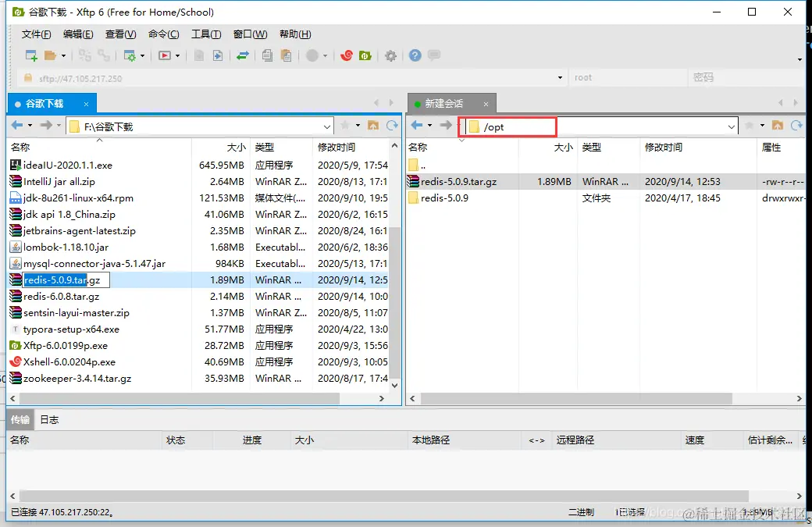Click the local pane bookmark star icon
Screen dimensions: 812x527
tap(345, 125)
